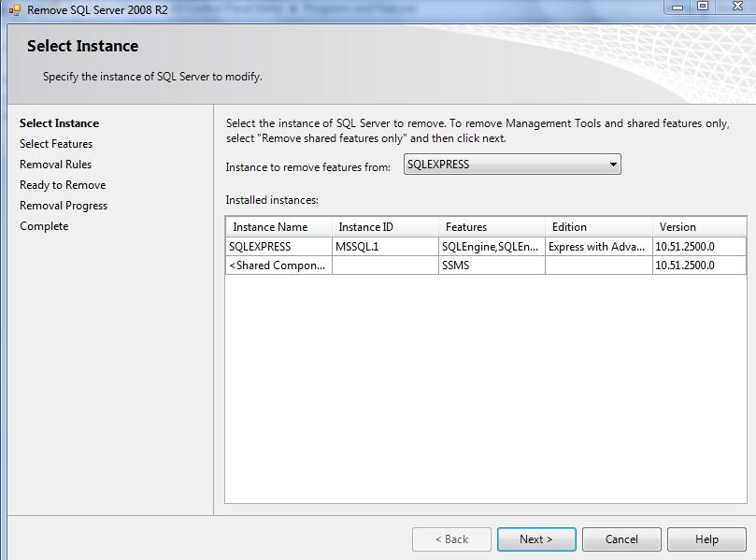Sort by the Instance Name column header

(278, 226)
